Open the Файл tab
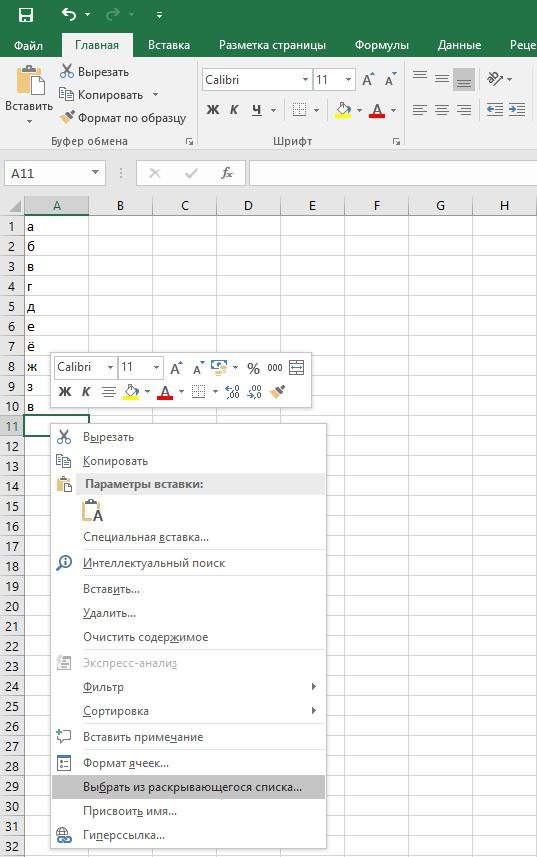 [28, 45]
